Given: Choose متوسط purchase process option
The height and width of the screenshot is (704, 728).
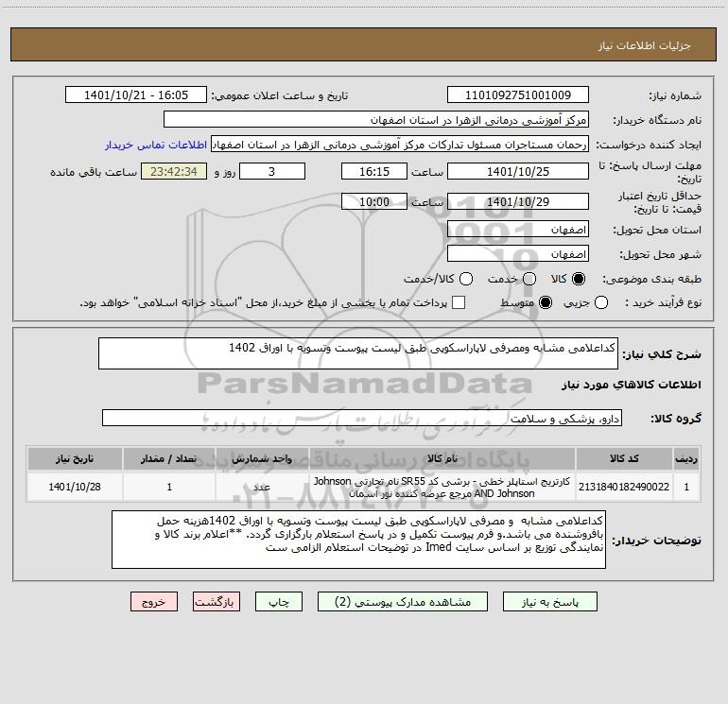Looking at the screenshot, I should (x=546, y=302).
